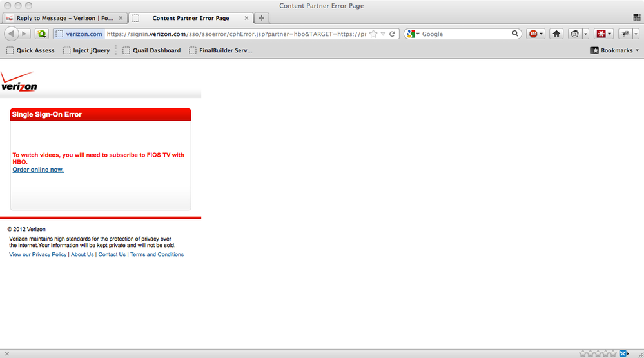Image resolution: width=644 pixels, height=358 pixels.
Task: Open View our Privacy Policy link
Action: (38, 254)
